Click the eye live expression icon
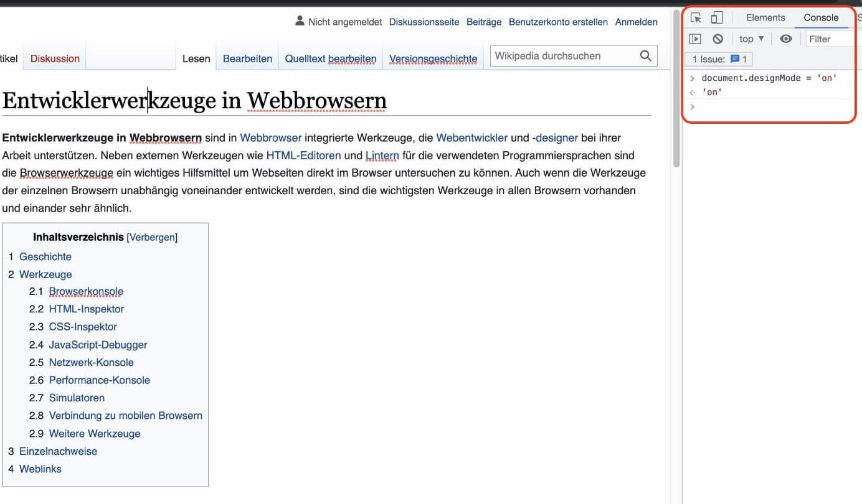 click(x=786, y=39)
